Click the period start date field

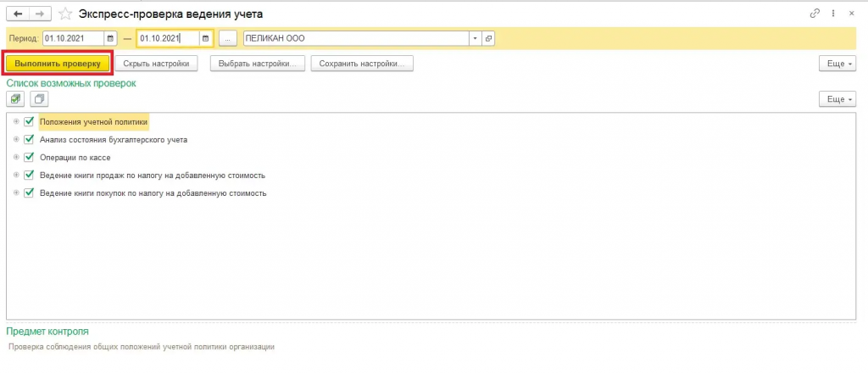[x=73, y=38]
